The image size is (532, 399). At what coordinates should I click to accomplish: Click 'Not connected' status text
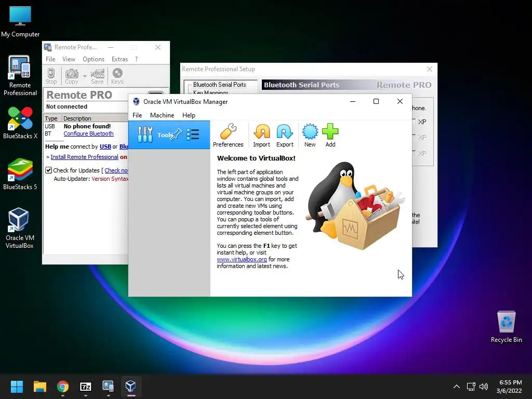tap(67, 107)
